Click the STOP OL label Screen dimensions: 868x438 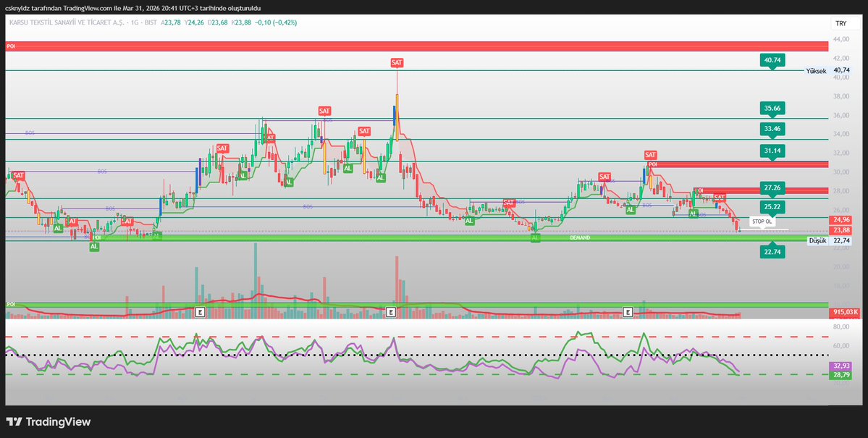tap(763, 222)
